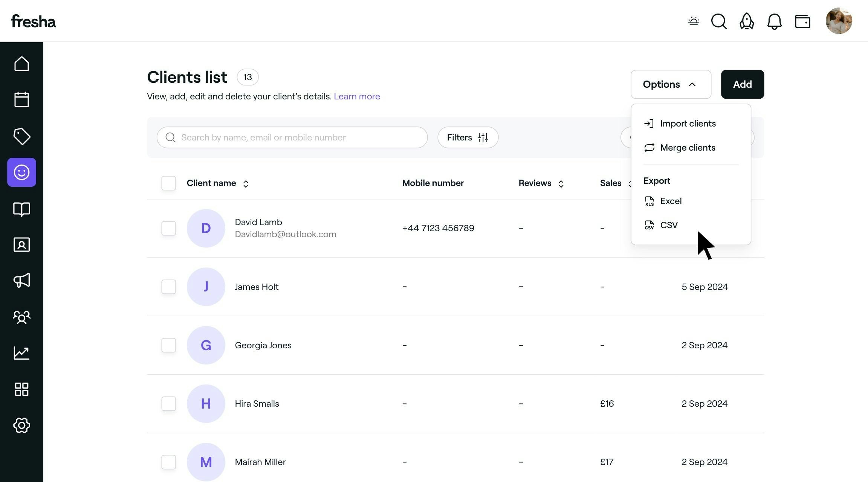Click the Add button

[x=742, y=84]
